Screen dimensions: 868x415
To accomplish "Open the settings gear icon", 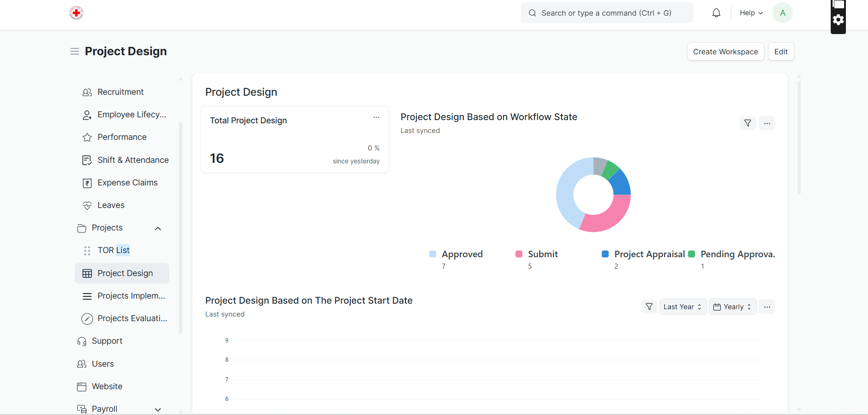I will click(838, 20).
